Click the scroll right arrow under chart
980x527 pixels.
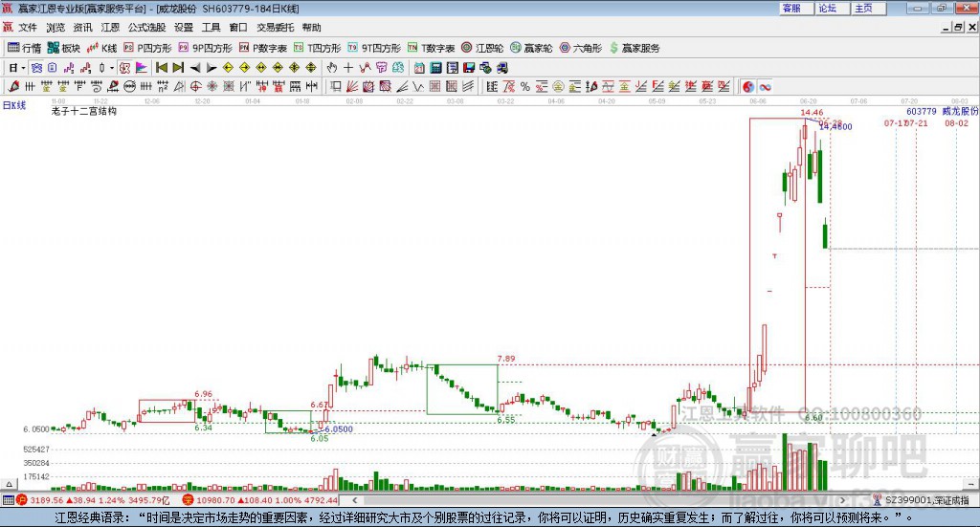(842, 499)
